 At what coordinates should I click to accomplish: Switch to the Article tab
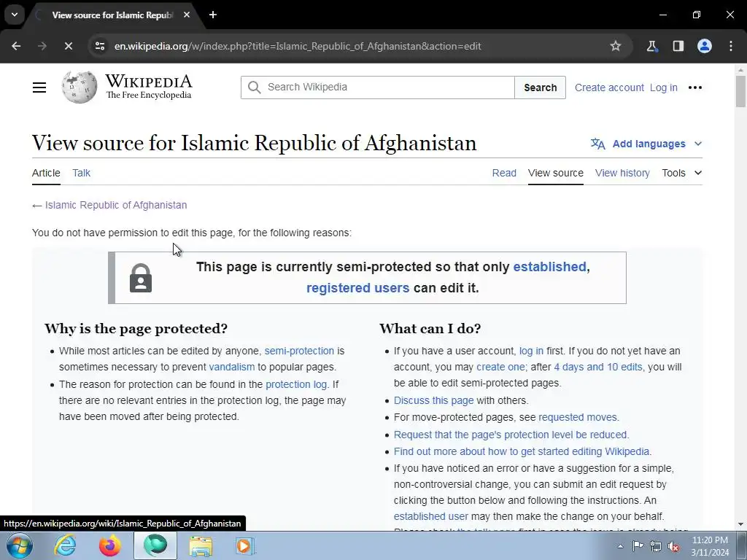tap(46, 173)
